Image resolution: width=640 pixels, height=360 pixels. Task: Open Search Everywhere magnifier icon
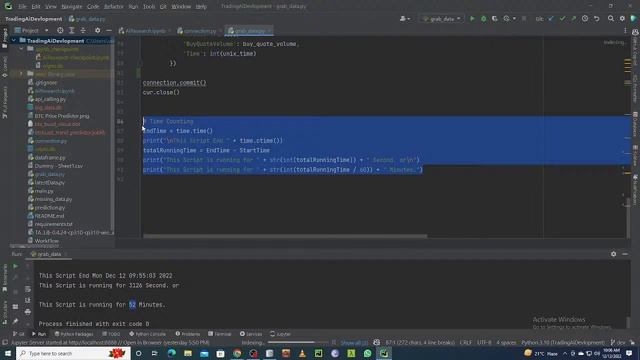point(611,19)
